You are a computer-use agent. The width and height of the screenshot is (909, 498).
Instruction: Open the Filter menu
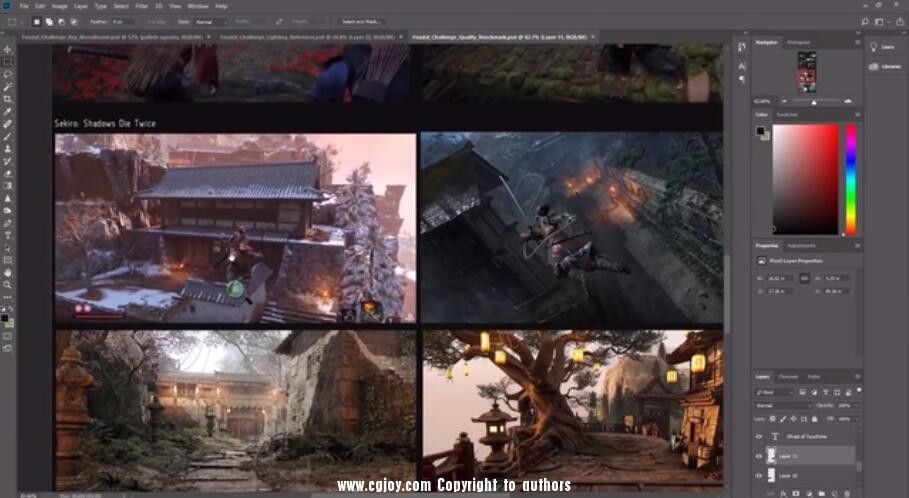point(141,6)
